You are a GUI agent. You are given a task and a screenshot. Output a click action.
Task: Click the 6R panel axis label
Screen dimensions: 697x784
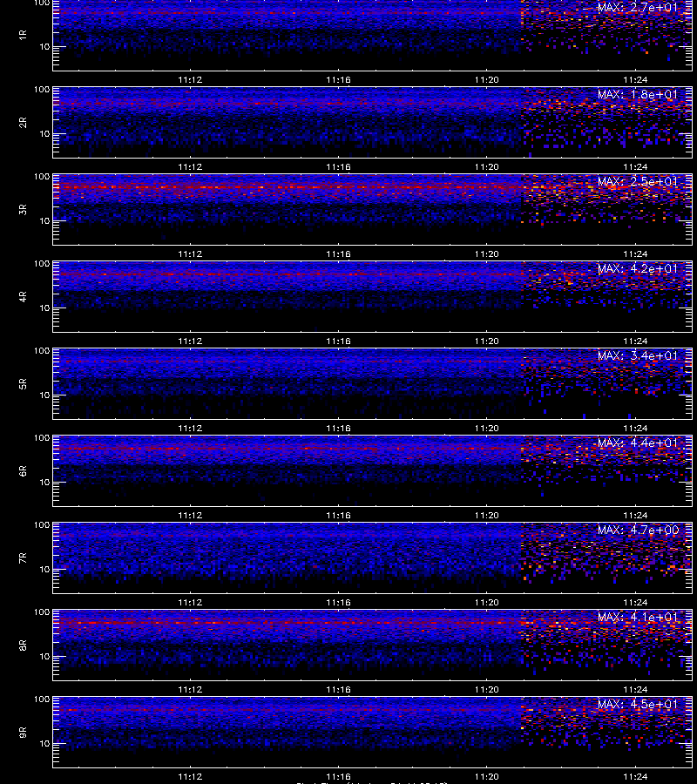coord(23,471)
